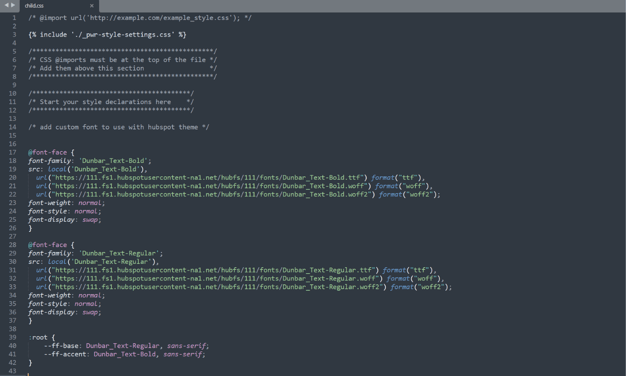Click 'font-weight: normal' on line 23
Image resolution: width=626 pixels, height=376 pixels.
(66, 203)
